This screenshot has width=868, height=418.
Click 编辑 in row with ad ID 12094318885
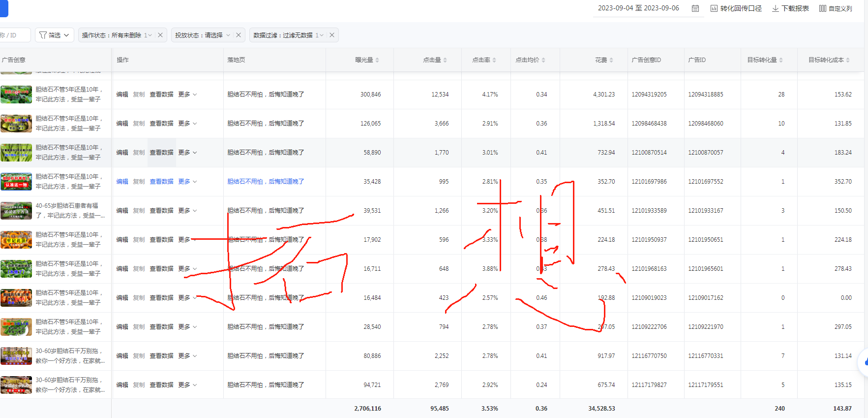point(122,95)
